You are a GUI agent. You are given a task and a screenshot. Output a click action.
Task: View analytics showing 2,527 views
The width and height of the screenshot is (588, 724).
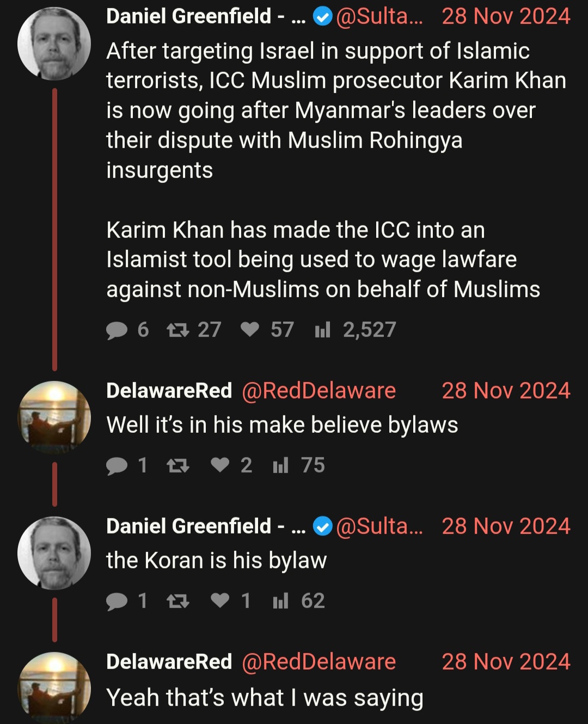(355, 330)
